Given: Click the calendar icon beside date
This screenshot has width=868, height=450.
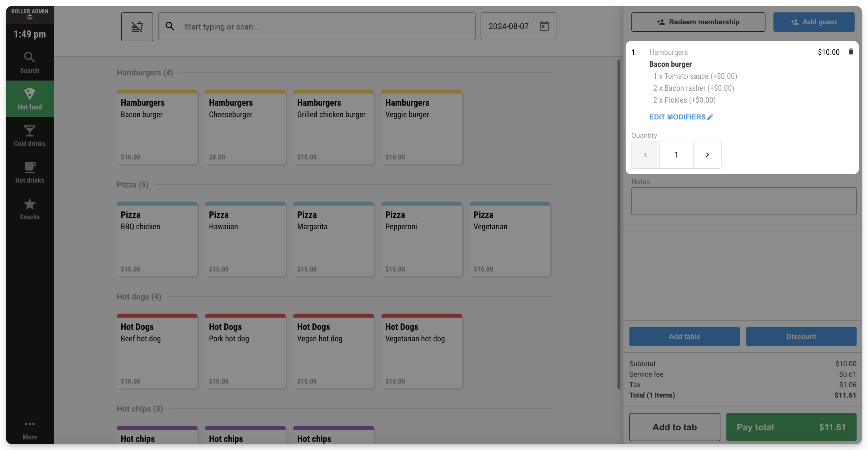Looking at the screenshot, I should 544,26.
